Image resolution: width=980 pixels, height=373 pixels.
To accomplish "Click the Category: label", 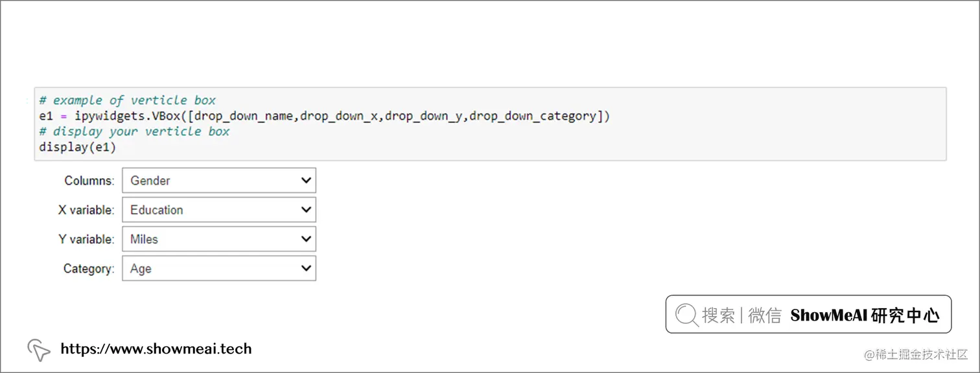I will click(x=87, y=267).
